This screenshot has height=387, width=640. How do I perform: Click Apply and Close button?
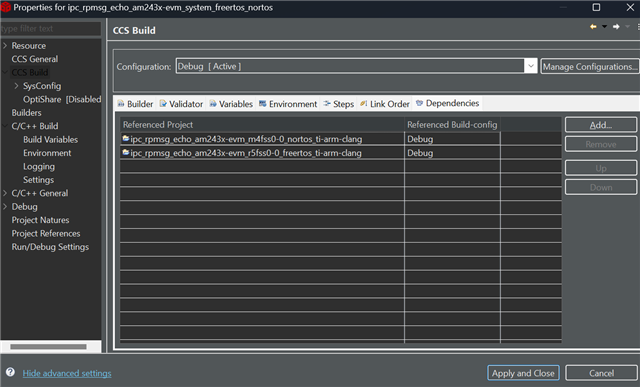(x=523, y=373)
